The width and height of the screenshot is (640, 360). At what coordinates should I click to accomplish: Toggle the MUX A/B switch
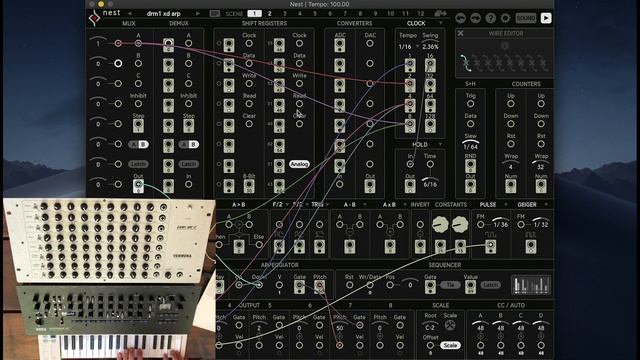tap(138, 144)
